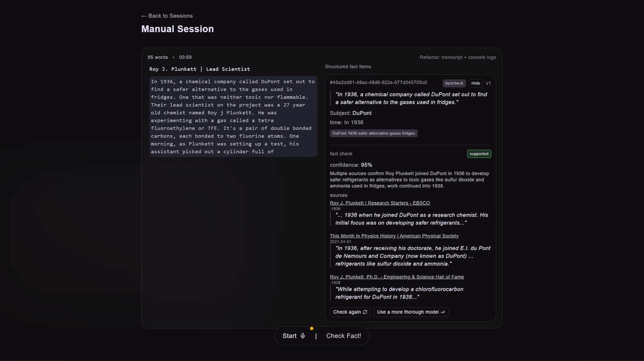Click the yellow recording indicator dot

tap(311, 329)
